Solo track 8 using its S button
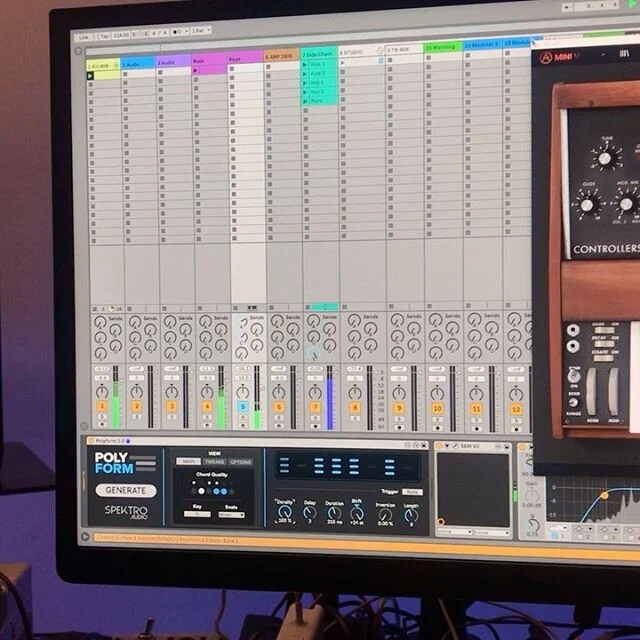 point(355,419)
